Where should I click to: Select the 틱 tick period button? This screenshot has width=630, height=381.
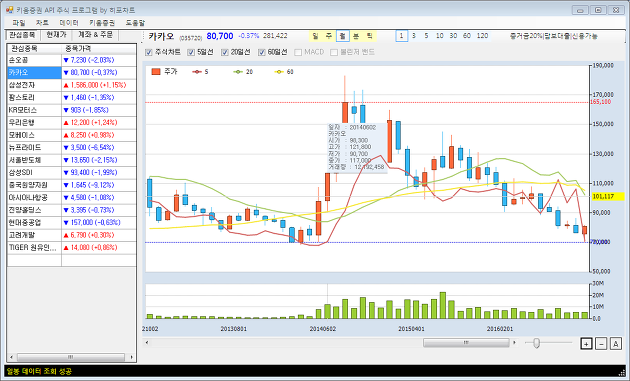click(x=370, y=36)
